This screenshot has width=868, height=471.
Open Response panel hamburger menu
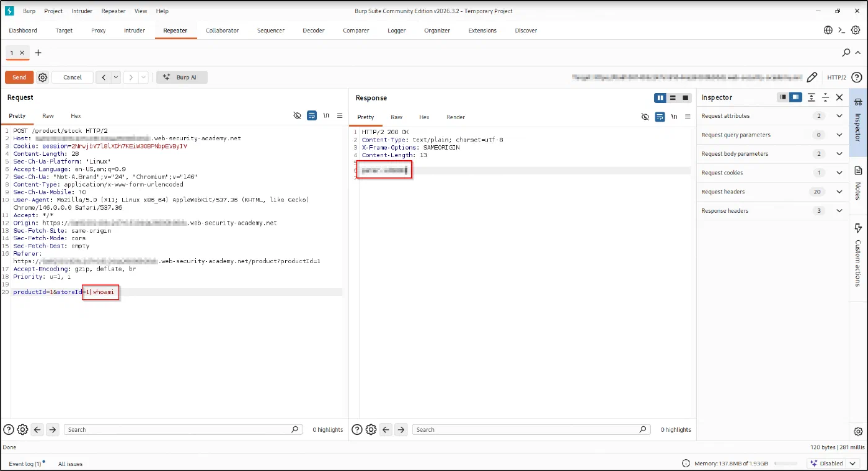click(688, 117)
